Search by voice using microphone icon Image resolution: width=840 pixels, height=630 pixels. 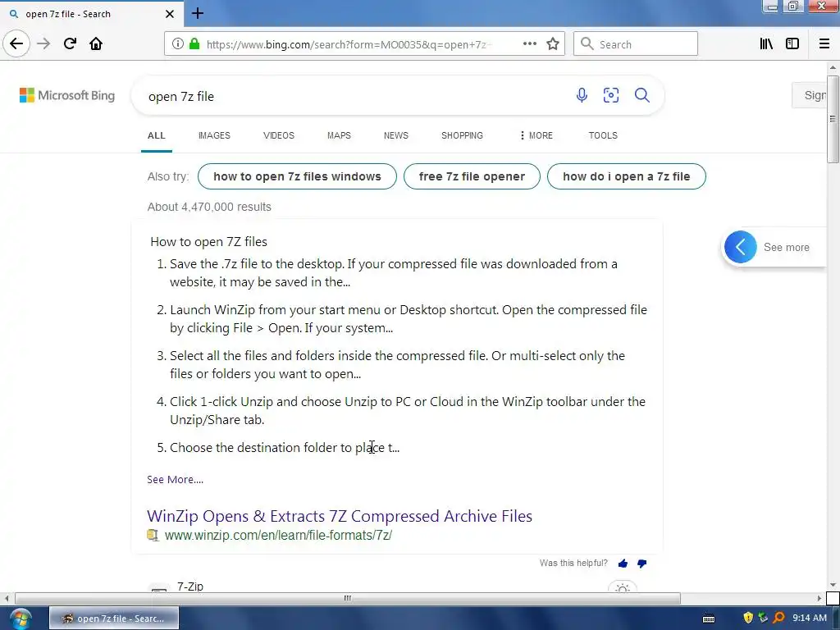click(582, 95)
